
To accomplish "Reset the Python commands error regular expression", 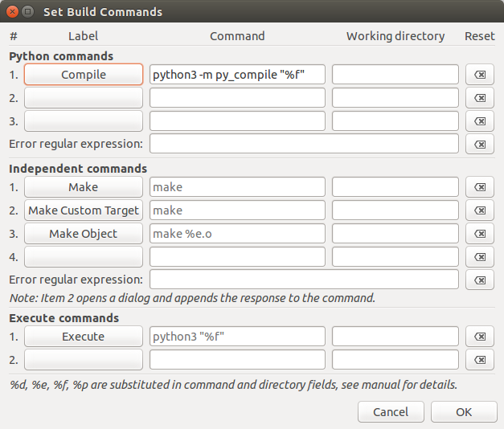I will (x=479, y=145).
